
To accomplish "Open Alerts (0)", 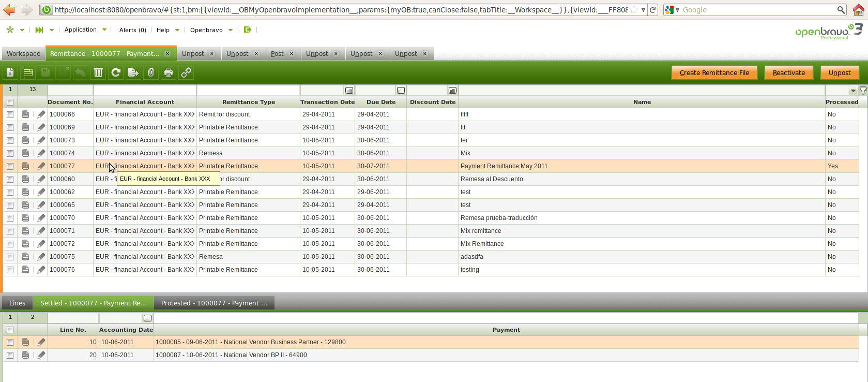I will [133, 30].
